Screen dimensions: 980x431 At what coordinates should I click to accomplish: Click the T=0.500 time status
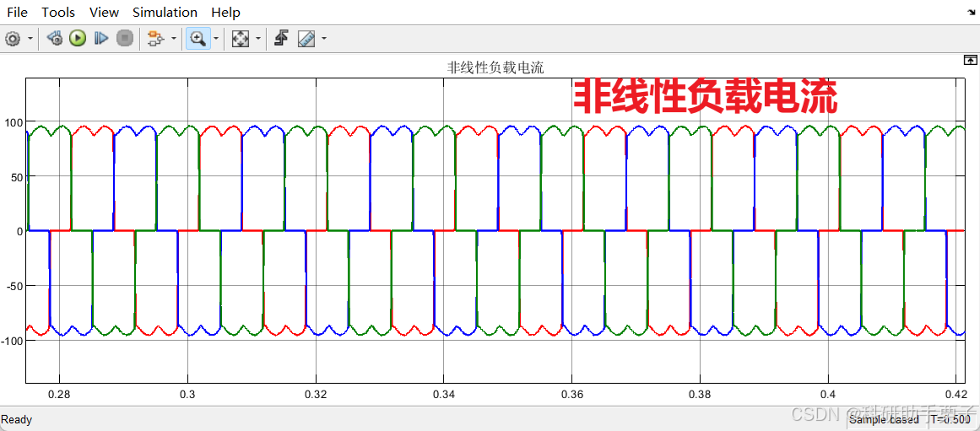point(950,420)
